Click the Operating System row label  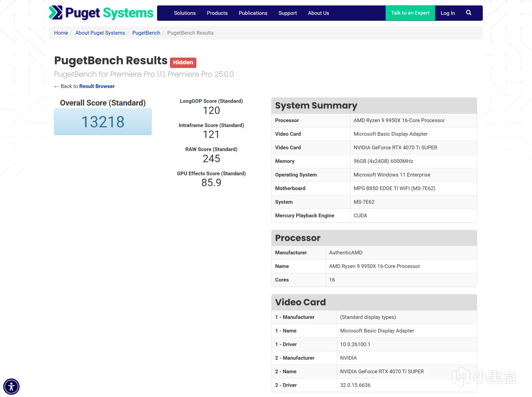tap(296, 175)
